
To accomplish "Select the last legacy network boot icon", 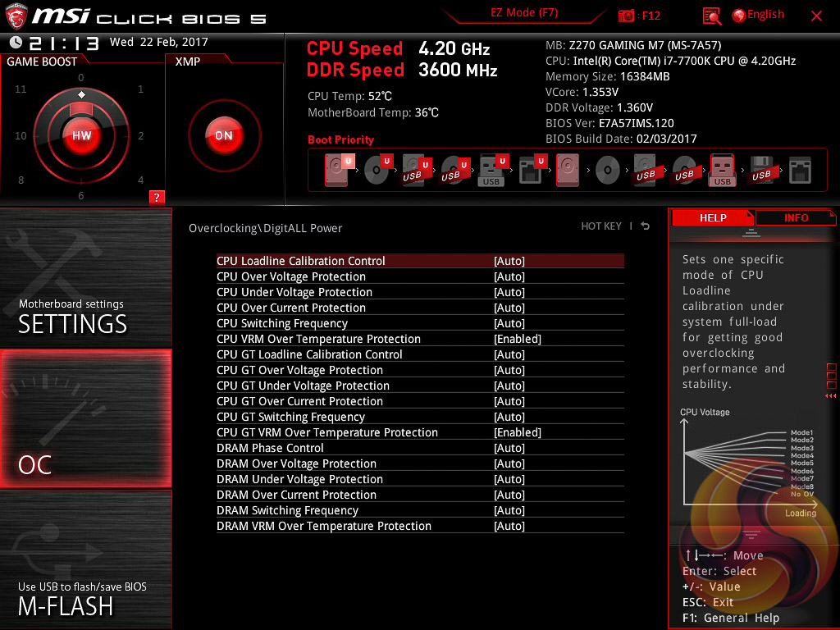I will click(x=800, y=171).
